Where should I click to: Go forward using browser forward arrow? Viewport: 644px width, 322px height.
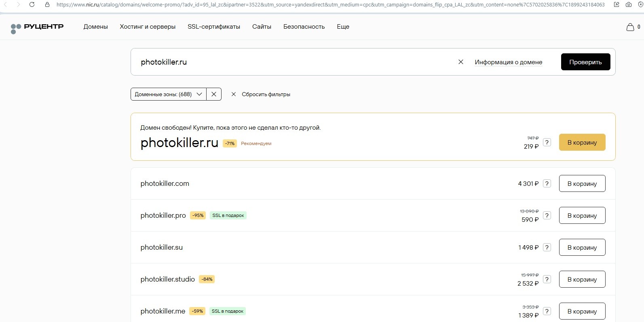tap(18, 4)
